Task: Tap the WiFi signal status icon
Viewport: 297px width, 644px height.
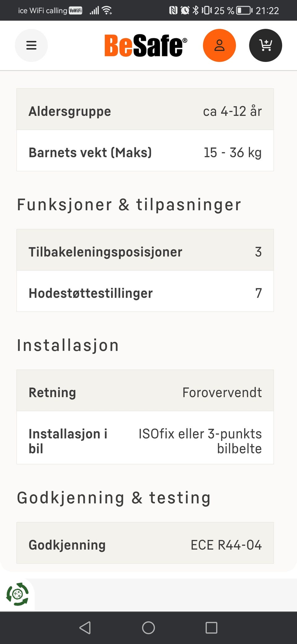Action: pyautogui.click(x=107, y=11)
